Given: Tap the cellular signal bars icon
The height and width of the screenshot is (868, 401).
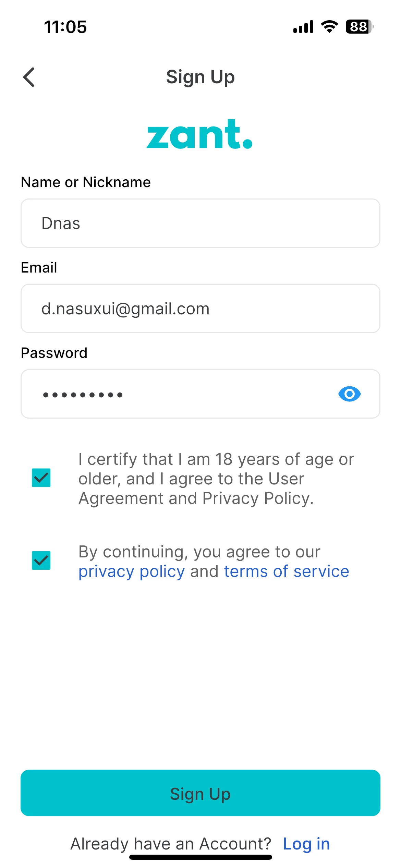Looking at the screenshot, I should (303, 27).
